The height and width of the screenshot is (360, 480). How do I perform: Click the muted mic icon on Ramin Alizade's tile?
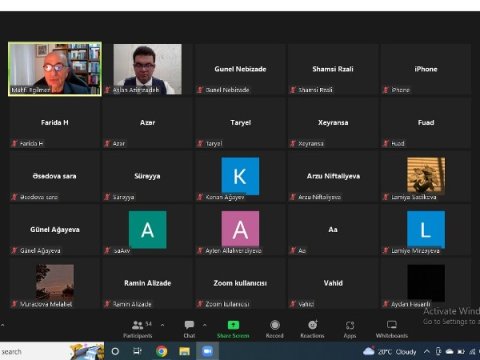coord(107,304)
